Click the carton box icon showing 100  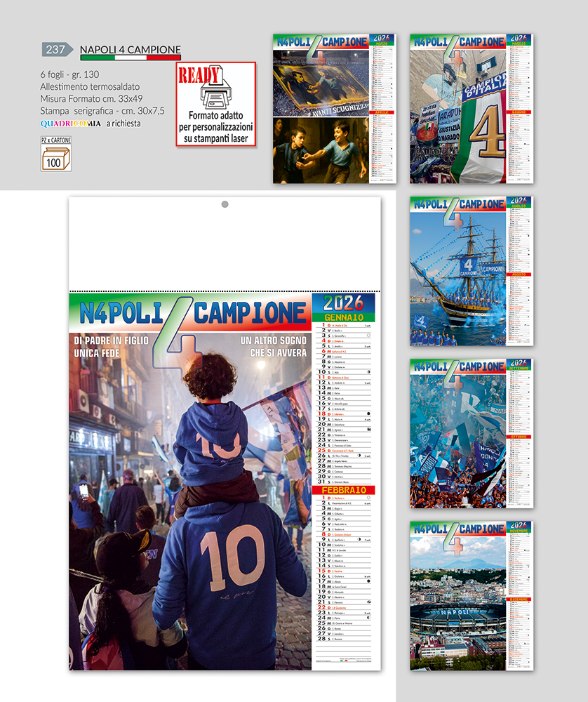click(x=56, y=159)
